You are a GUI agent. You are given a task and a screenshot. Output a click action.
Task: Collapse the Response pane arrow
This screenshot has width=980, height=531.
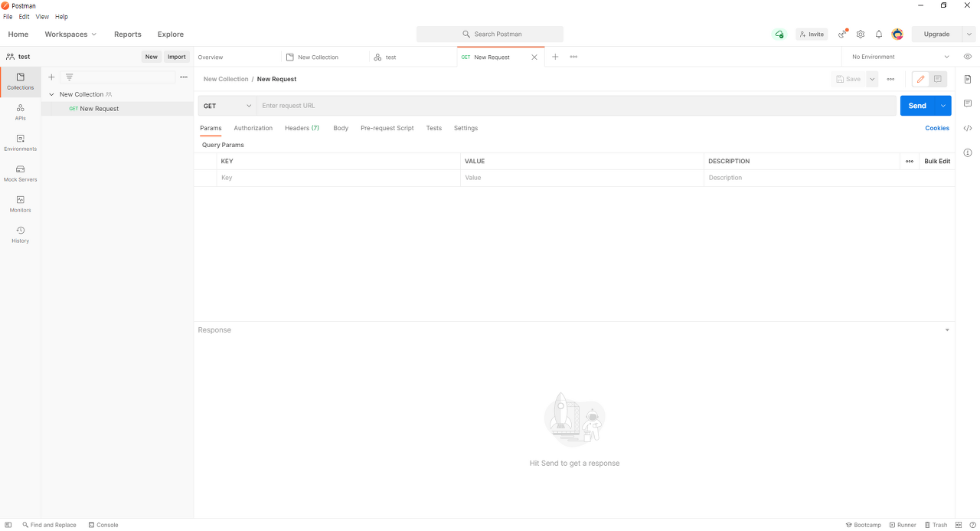pyautogui.click(x=947, y=330)
